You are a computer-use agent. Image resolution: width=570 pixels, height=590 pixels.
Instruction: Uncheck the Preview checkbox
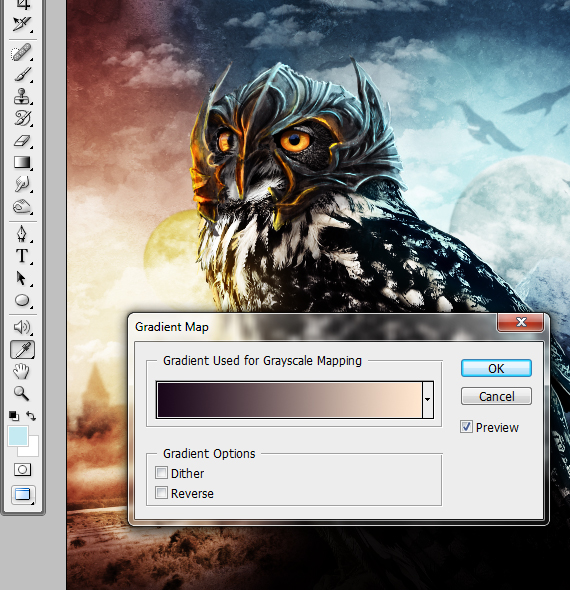pyautogui.click(x=466, y=427)
